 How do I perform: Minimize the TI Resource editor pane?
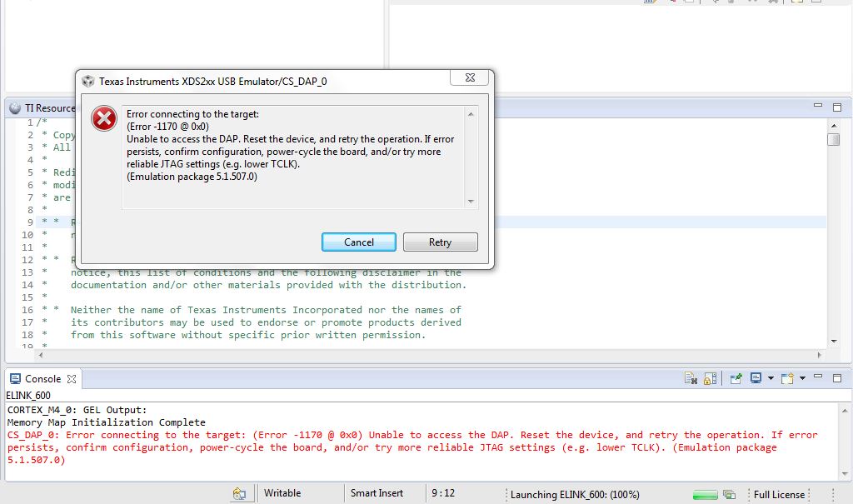pos(818,106)
